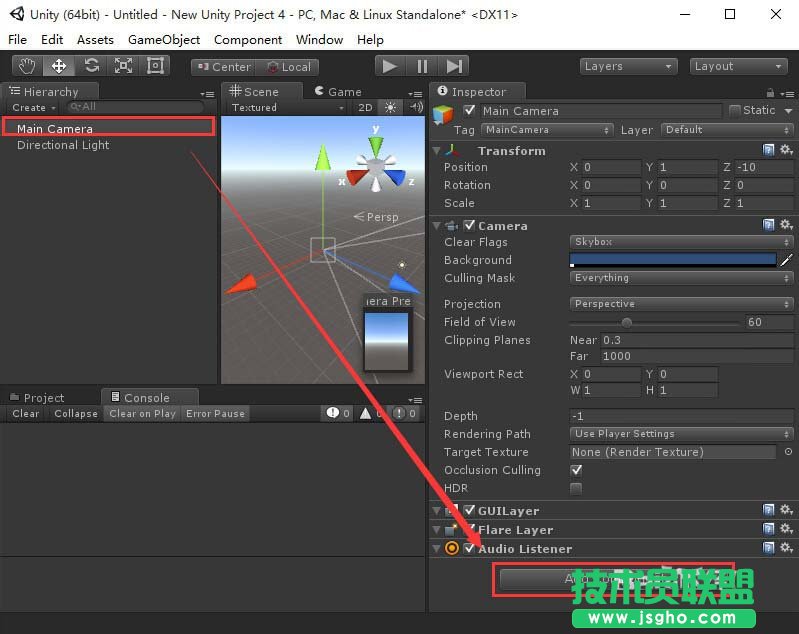The height and width of the screenshot is (634, 799).
Task: Open Target Texture object picker
Action: [788, 452]
